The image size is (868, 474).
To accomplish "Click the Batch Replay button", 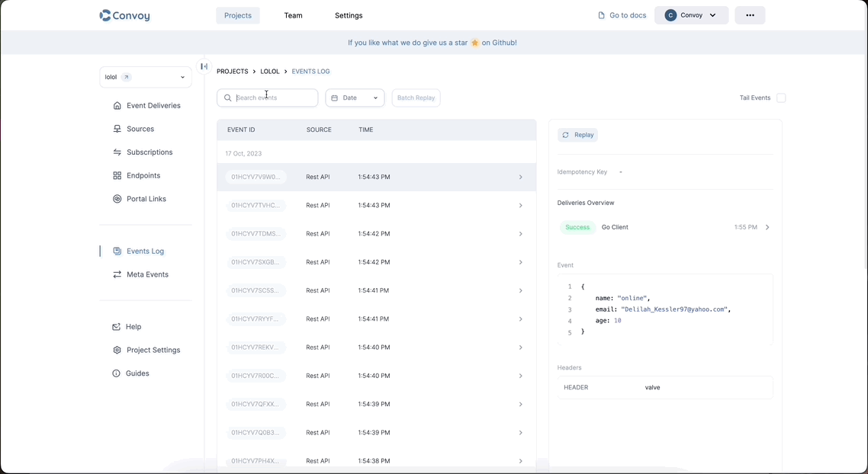I will pyautogui.click(x=416, y=98).
